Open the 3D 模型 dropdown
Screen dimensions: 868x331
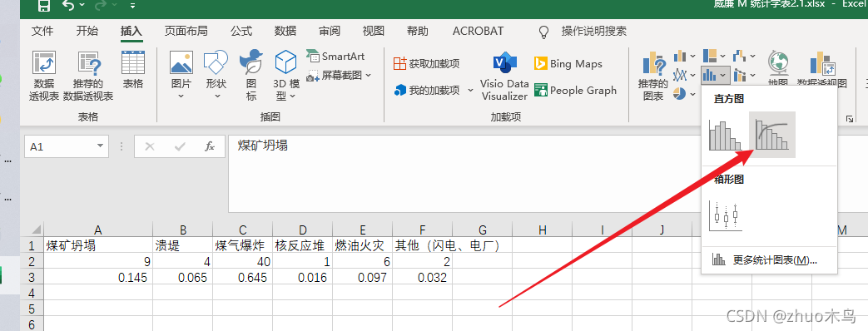coord(287,76)
